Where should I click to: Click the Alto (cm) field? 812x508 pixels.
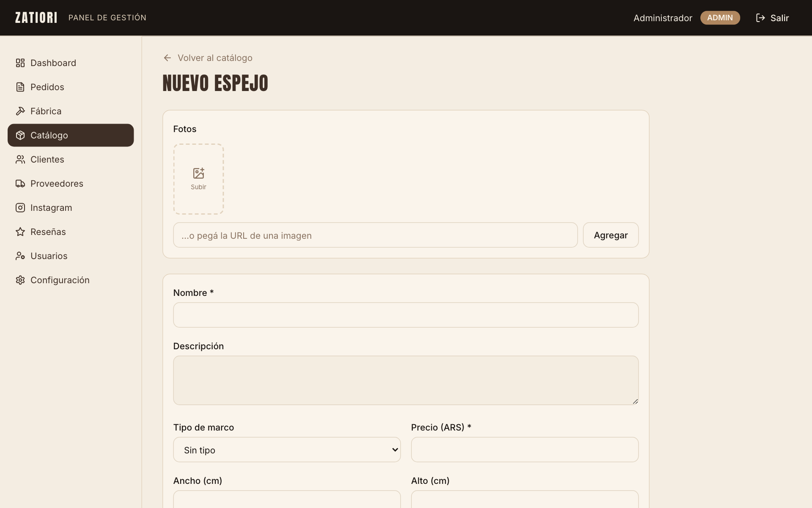click(x=525, y=500)
